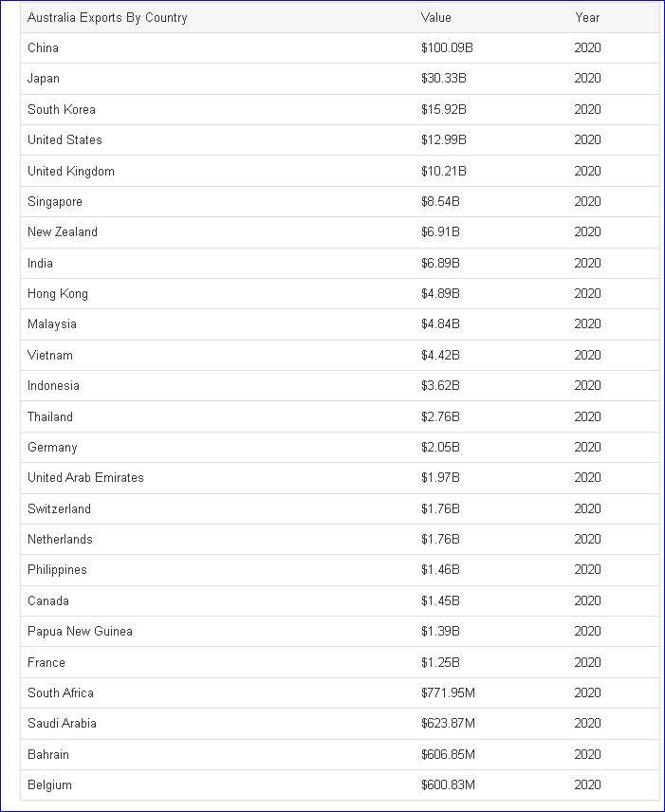Select the South Korea entry

62,109
